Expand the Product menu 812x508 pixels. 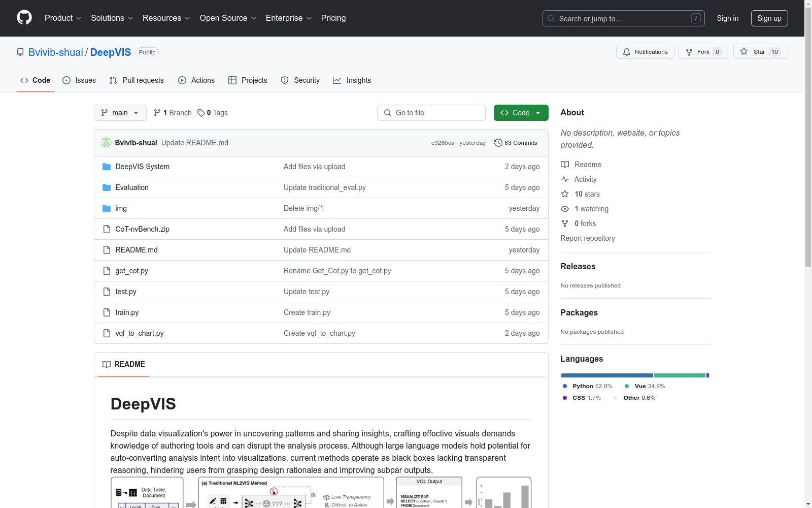(x=63, y=18)
